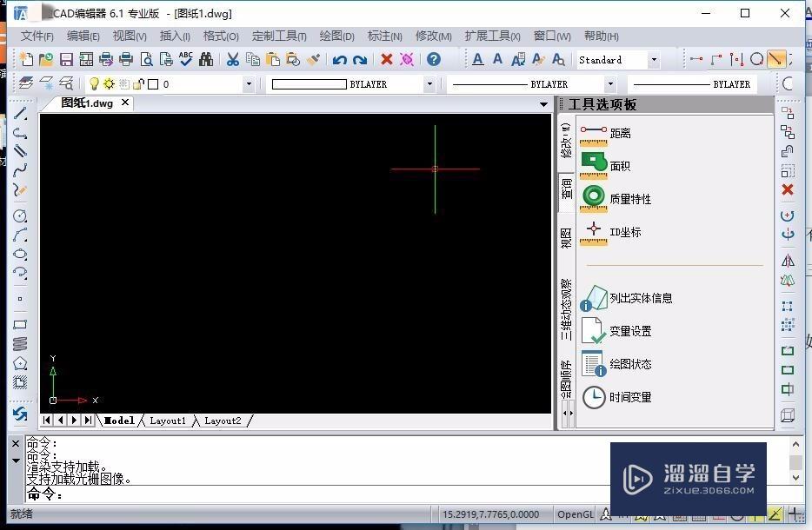Open the layer dropdown showing 0
Screen dimensions: 812x530
[x=249, y=83]
